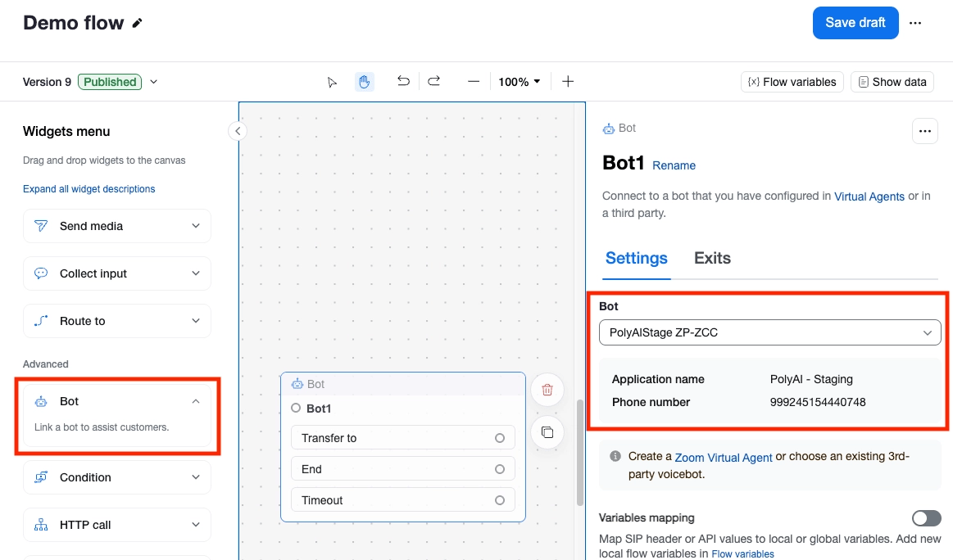Viewport: 953px width, 560px height.
Task: Select the End exit row
Action: click(403, 469)
